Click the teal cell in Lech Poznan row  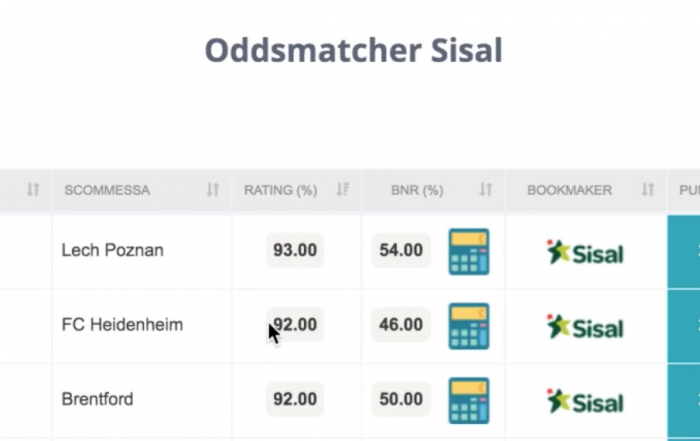[684, 252]
